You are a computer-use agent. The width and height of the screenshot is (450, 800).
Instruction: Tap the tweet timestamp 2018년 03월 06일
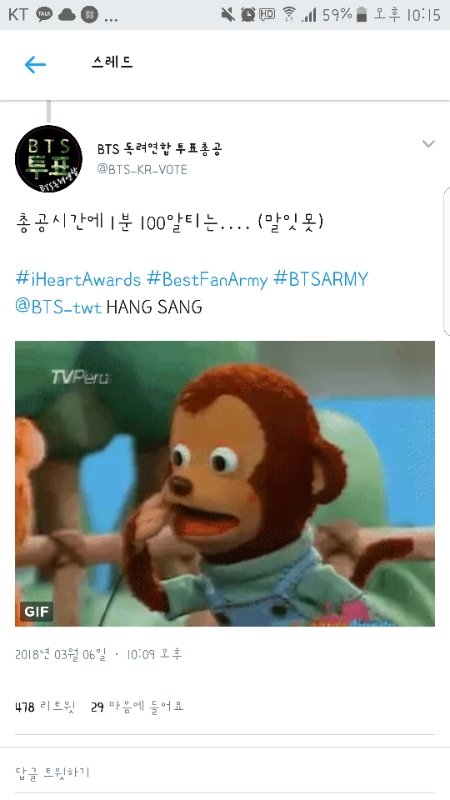click(x=60, y=655)
